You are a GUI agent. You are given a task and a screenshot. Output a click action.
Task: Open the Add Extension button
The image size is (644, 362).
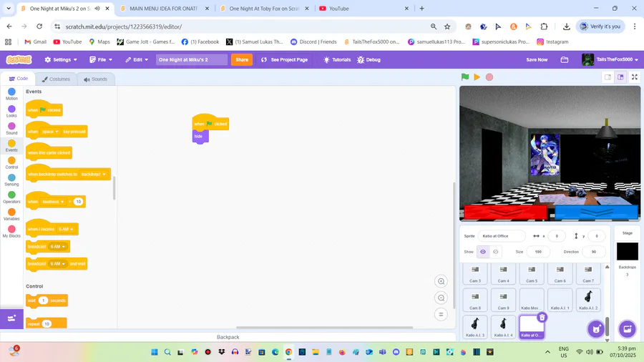pyautogui.click(x=11, y=318)
